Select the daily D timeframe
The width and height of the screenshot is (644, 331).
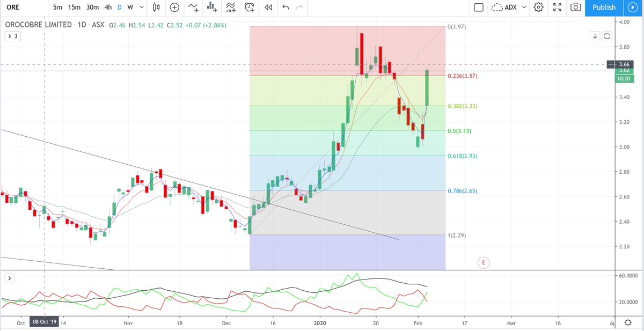click(120, 8)
